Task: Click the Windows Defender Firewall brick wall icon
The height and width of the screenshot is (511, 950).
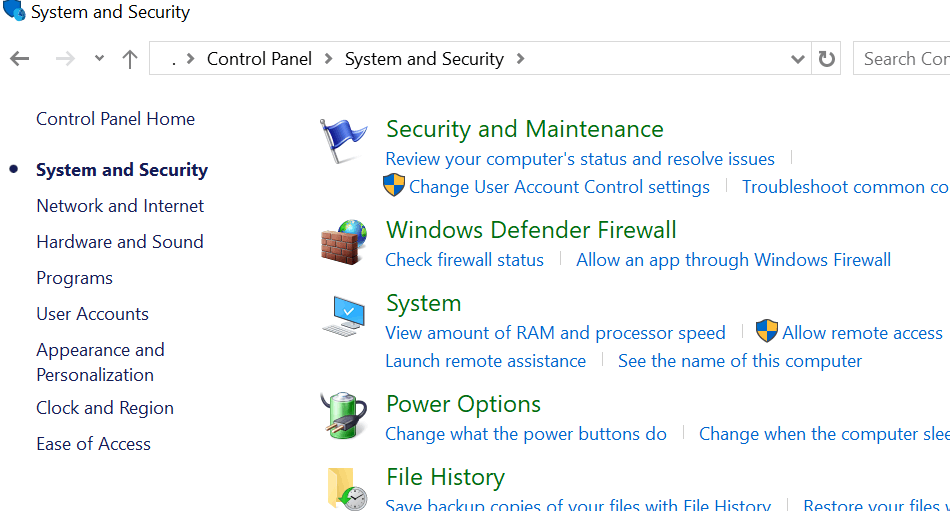Action: (344, 242)
